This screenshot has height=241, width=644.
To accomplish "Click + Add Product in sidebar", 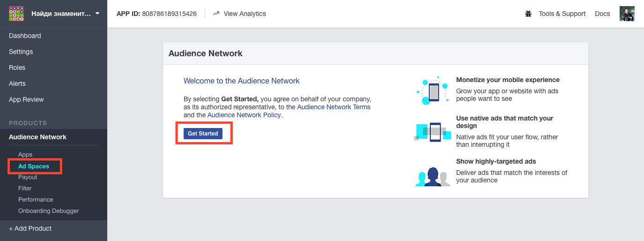I will coord(30,228).
